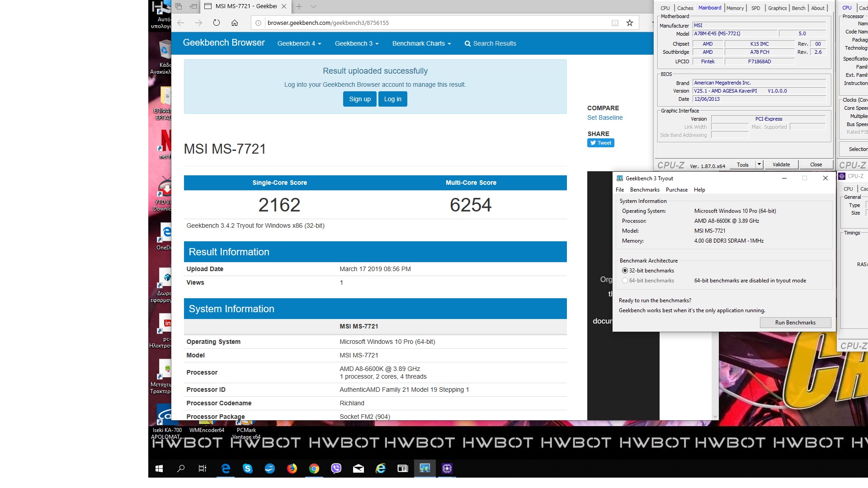Open File menu in Geekbench 3 Tryout
The width and height of the screenshot is (868, 488).
620,190
